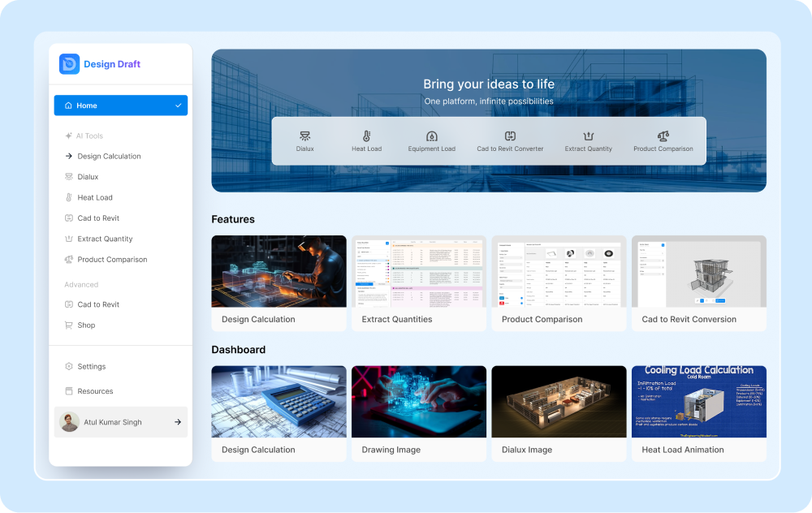Image resolution: width=812 pixels, height=513 pixels.
Task: Click the Design Draft logo icon
Action: [x=69, y=64]
